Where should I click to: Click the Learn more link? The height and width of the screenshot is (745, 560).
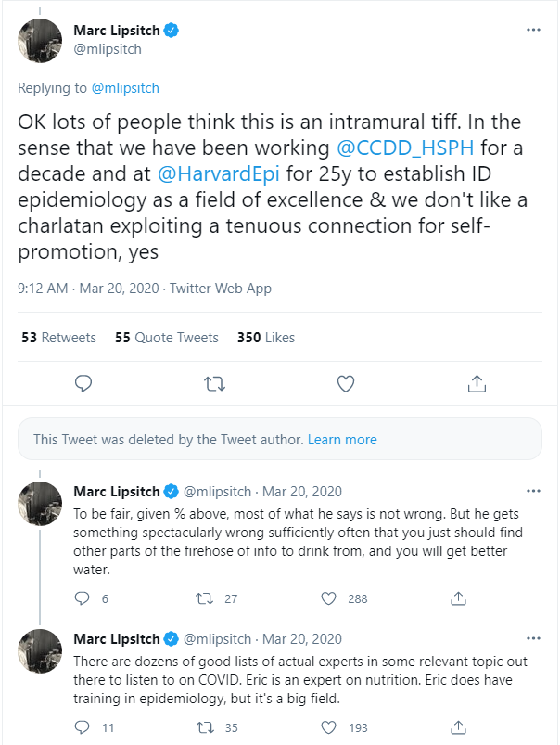pyautogui.click(x=342, y=439)
